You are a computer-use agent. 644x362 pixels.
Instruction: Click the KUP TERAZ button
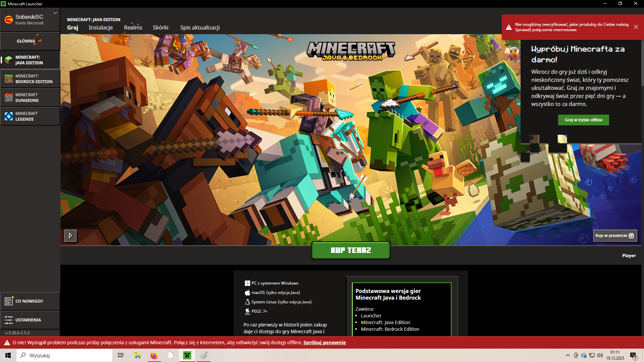tap(351, 250)
